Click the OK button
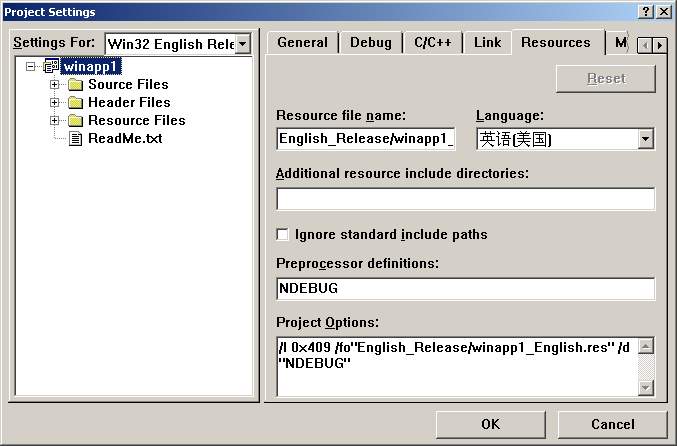 [x=490, y=424]
